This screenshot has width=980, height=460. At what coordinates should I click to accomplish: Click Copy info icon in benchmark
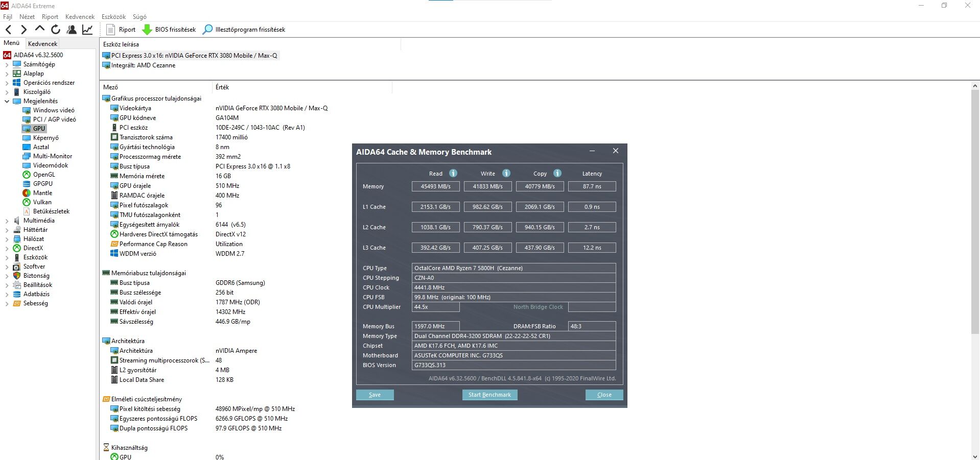point(557,173)
